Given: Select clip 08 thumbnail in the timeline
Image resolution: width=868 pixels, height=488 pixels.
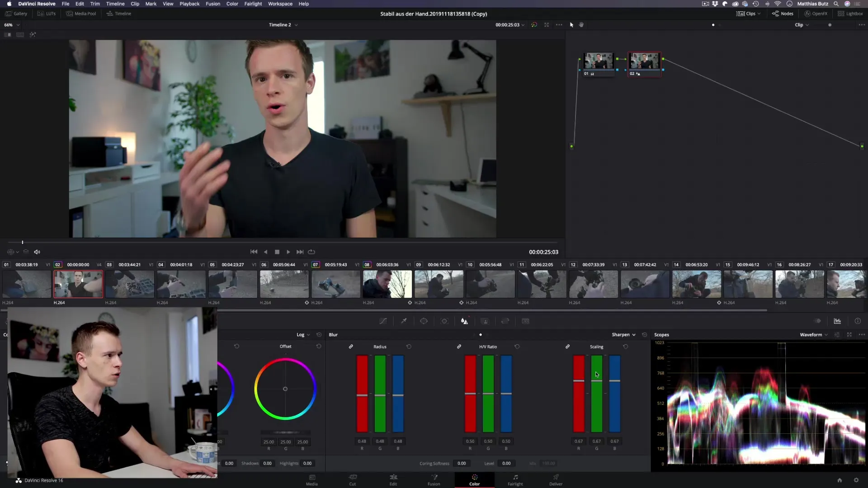Looking at the screenshot, I should 387,284.
